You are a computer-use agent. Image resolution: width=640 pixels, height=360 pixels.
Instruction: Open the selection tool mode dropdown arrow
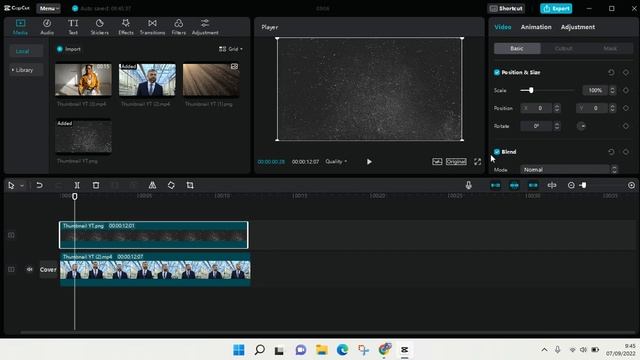[22, 186]
